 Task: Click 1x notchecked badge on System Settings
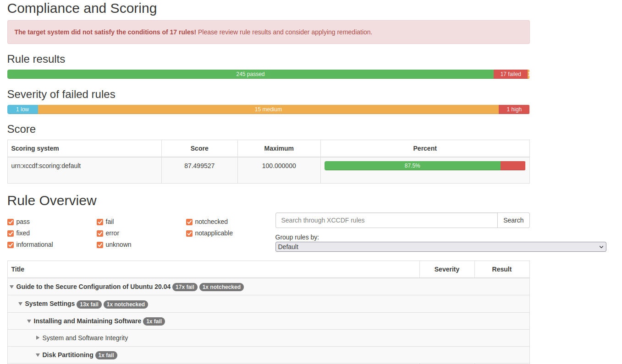click(x=126, y=304)
